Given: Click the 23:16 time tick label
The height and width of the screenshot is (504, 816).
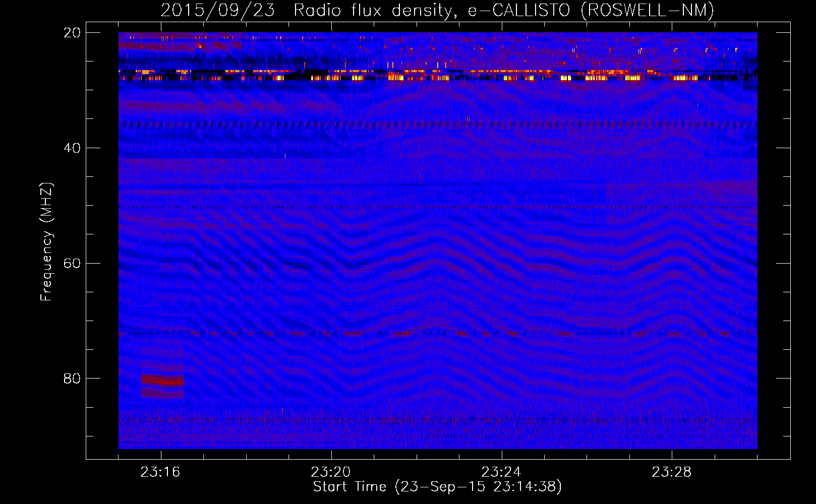Looking at the screenshot, I should coord(160,472).
